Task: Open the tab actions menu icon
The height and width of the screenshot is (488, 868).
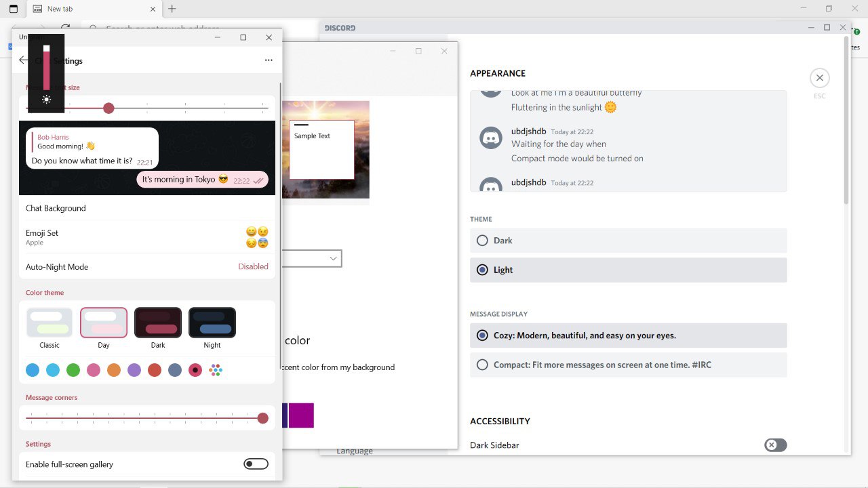Action: [13, 9]
